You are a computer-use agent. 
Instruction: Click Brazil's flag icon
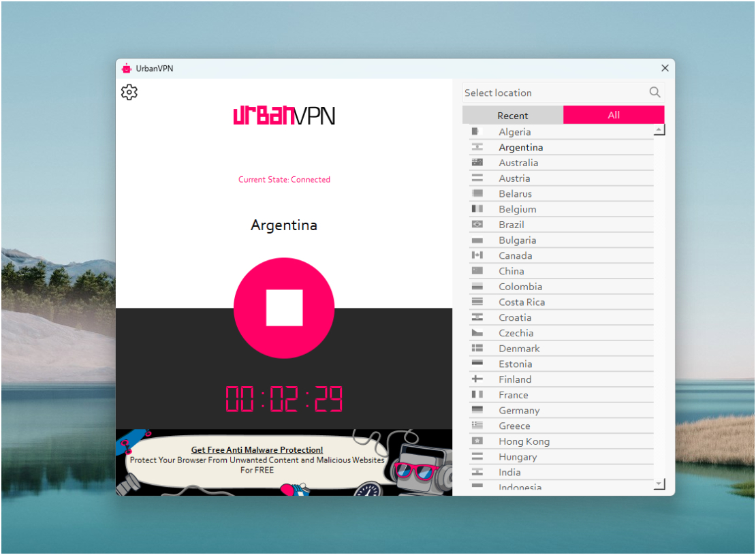tap(477, 224)
